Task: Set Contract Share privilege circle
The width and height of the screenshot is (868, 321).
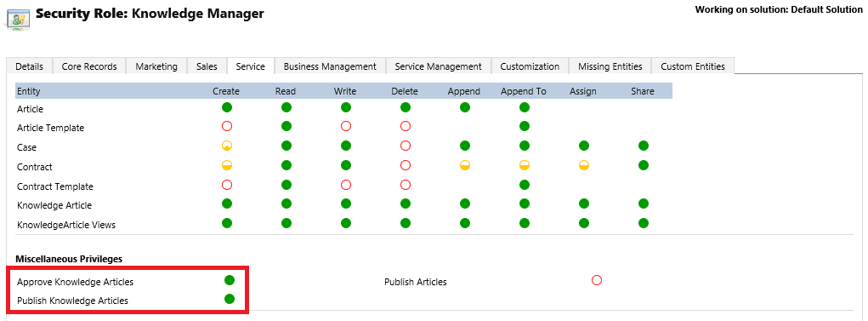Action: point(643,165)
